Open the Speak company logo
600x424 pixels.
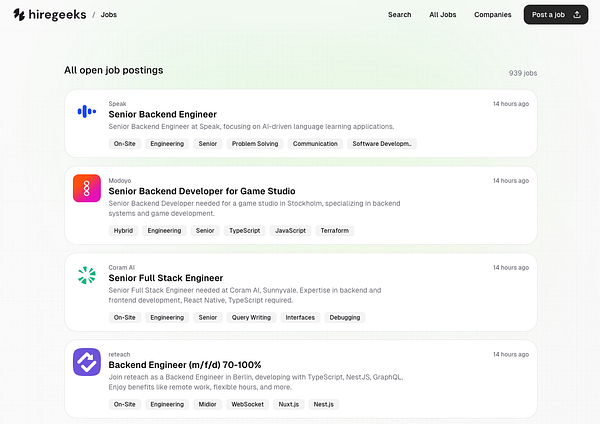click(x=87, y=111)
